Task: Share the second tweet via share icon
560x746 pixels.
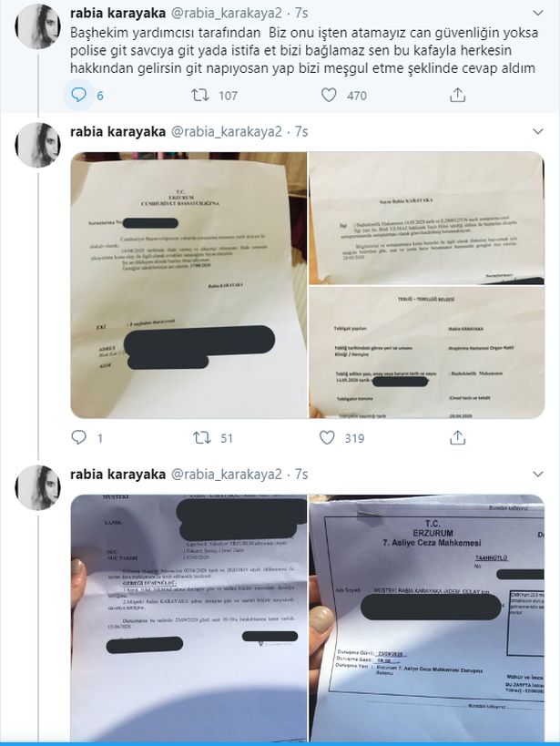Action: coord(457,437)
